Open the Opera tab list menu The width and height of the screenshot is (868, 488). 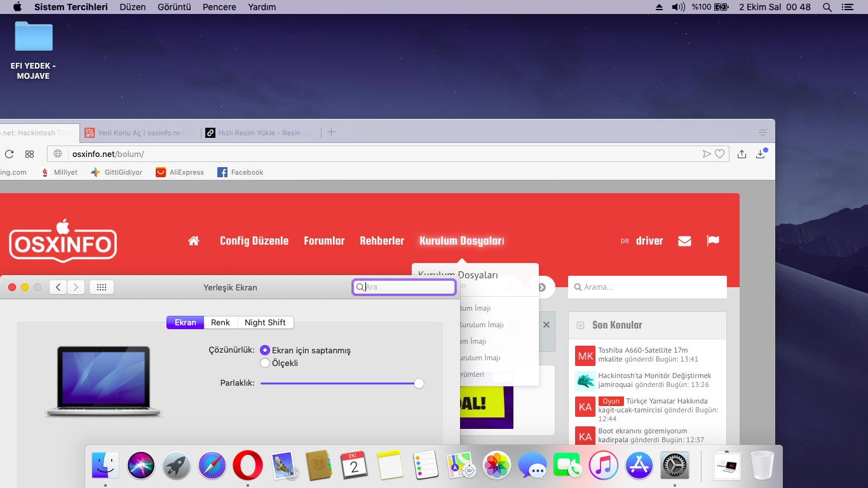tap(763, 133)
